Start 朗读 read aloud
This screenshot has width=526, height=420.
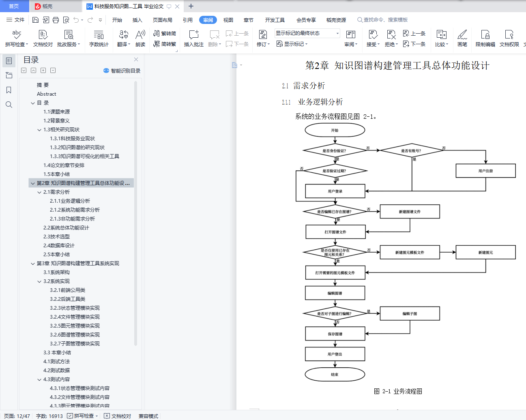[x=140, y=38]
